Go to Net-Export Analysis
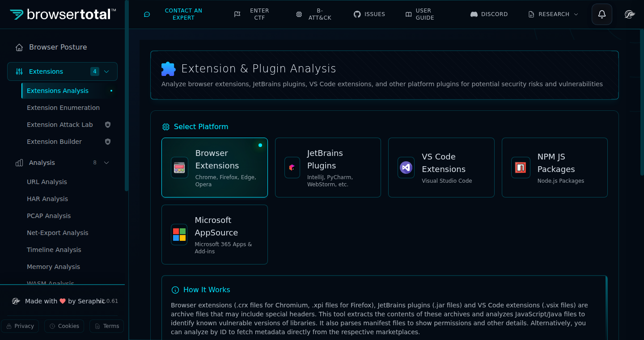Viewport: 644px width, 340px height. (69, 233)
